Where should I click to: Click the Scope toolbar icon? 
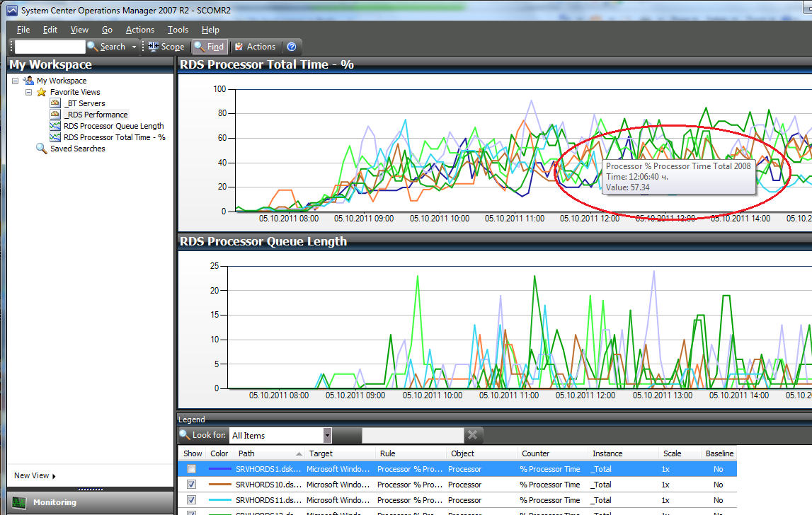pos(154,47)
